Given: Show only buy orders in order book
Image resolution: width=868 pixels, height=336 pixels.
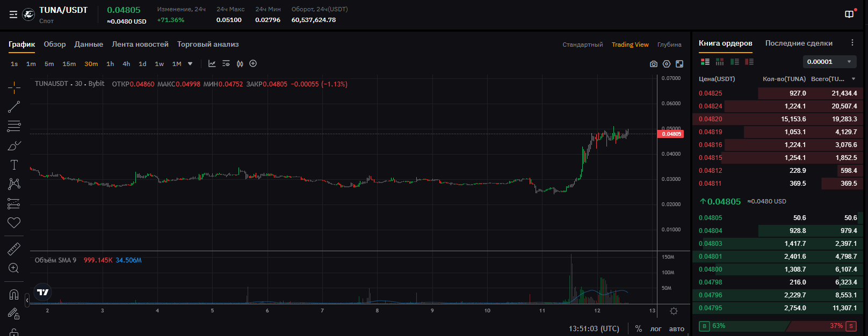Looking at the screenshot, I should 735,62.
